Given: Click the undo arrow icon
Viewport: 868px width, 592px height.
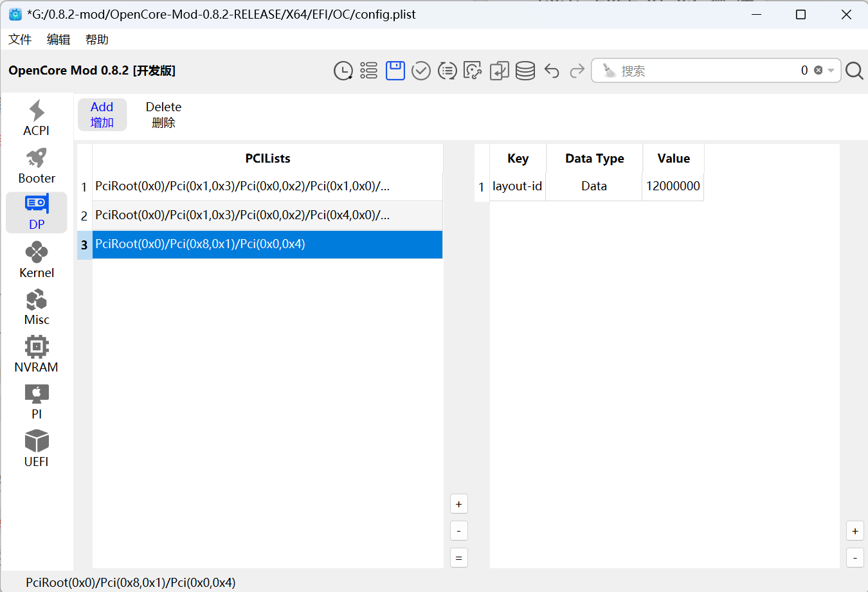Looking at the screenshot, I should point(552,71).
